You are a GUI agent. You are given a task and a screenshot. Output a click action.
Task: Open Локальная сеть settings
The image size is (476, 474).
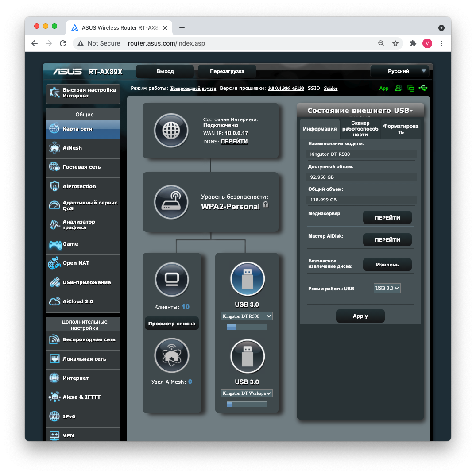[83, 359]
